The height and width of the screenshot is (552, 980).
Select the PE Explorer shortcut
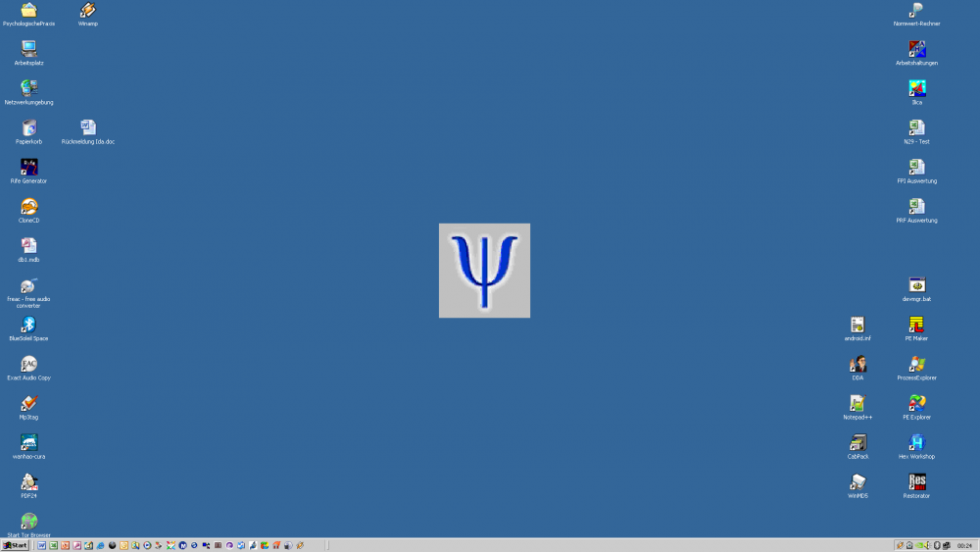click(917, 408)
